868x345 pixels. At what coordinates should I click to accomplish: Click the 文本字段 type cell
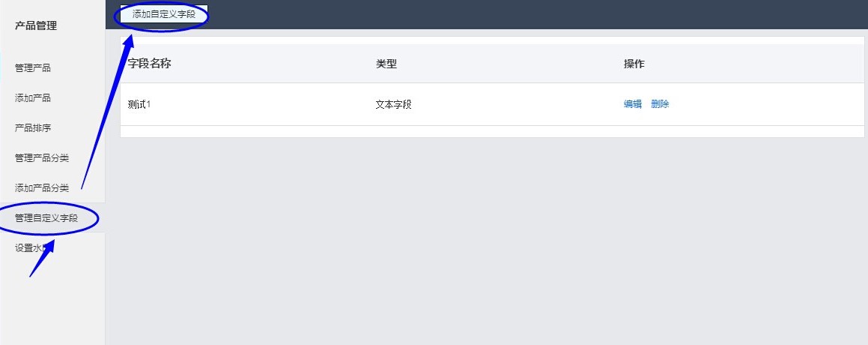click(394, 103)
